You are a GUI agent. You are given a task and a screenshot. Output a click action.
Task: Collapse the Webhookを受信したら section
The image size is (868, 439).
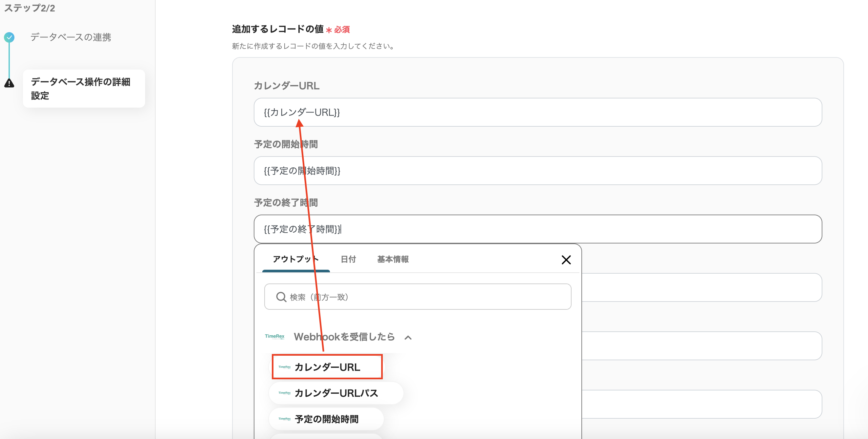[408, 337]
